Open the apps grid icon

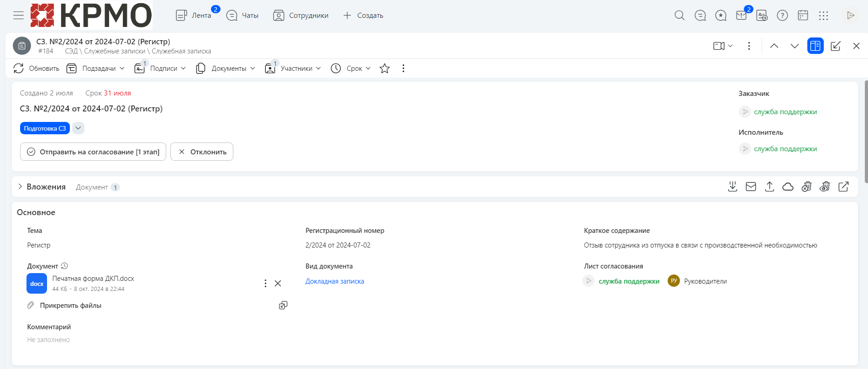(823, 16)
